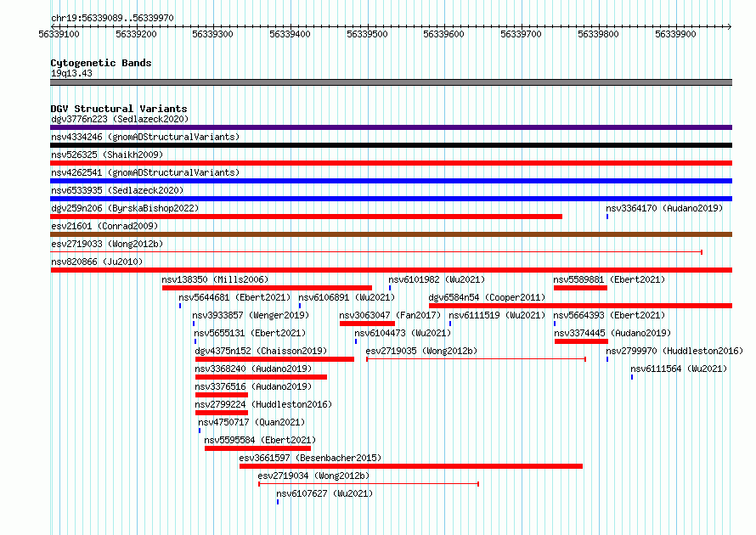This screenshot has width=756, height=535.
Task: Open nsv4334246 gnomADStructuralVariants label
Action: 145,137
